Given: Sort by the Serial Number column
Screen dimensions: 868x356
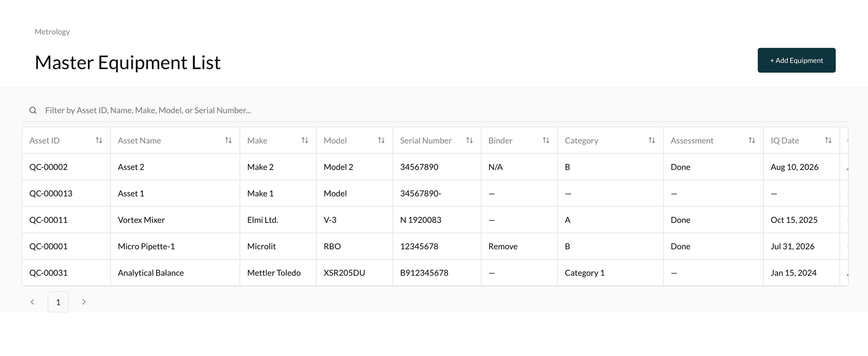Looking at the screenshot, I should pos(470,141).
